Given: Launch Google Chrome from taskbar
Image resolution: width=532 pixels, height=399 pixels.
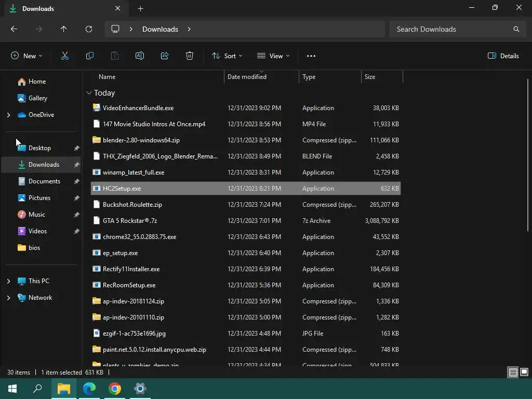Looking at the screenshot, I should click(x=115, y=389).
